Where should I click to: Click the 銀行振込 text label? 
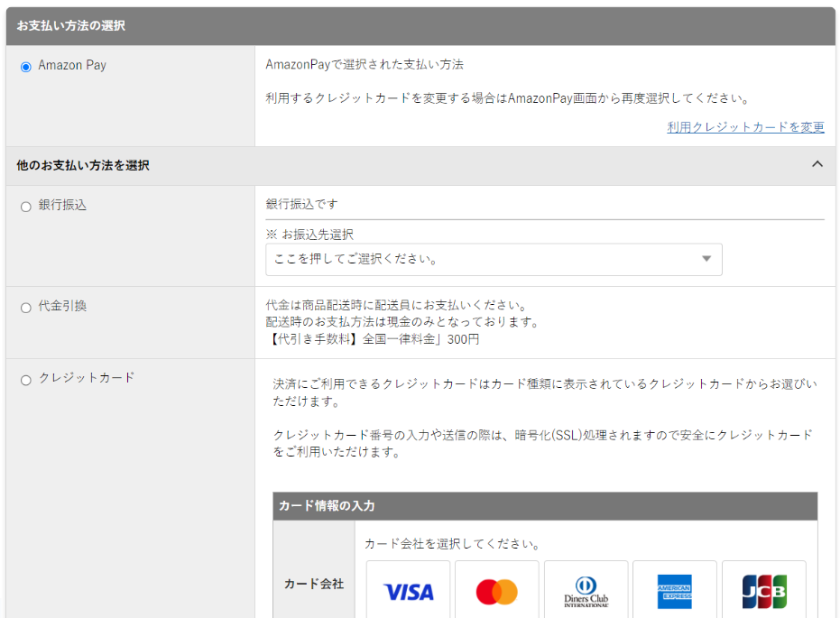pos(63,206)
